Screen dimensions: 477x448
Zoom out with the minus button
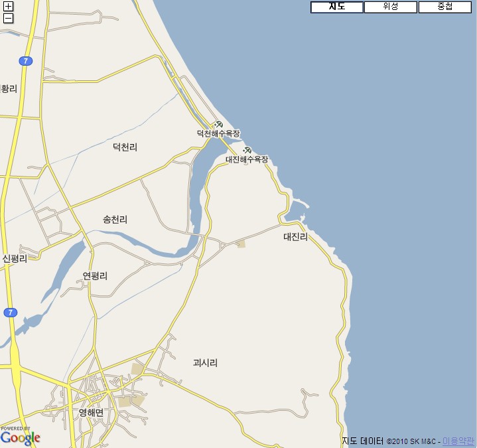point(8,19)
